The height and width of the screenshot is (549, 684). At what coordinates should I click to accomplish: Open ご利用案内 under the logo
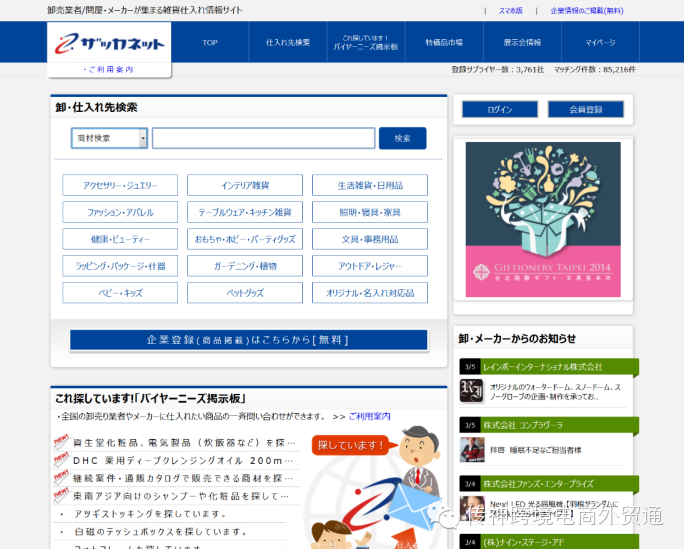pos(109,69)
